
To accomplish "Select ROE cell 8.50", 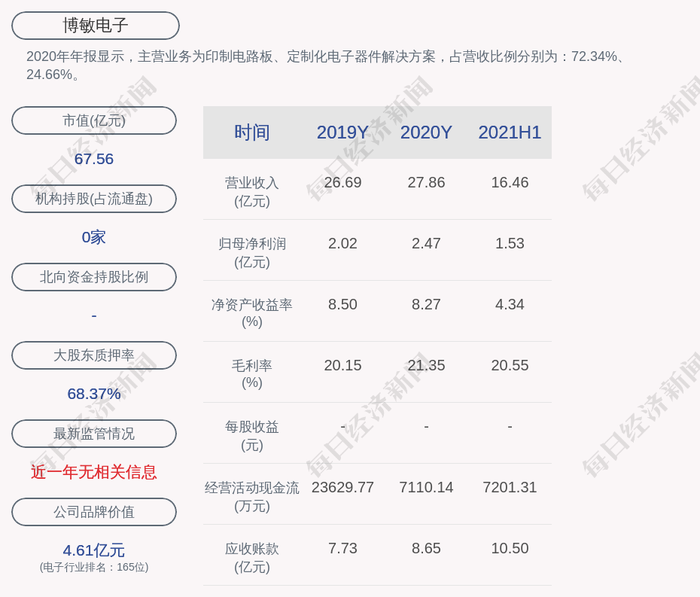I will click(x=343, y=305).
